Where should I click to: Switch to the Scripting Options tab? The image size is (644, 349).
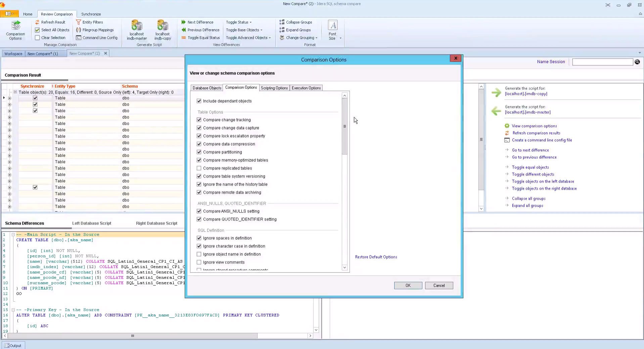(274, 88)
